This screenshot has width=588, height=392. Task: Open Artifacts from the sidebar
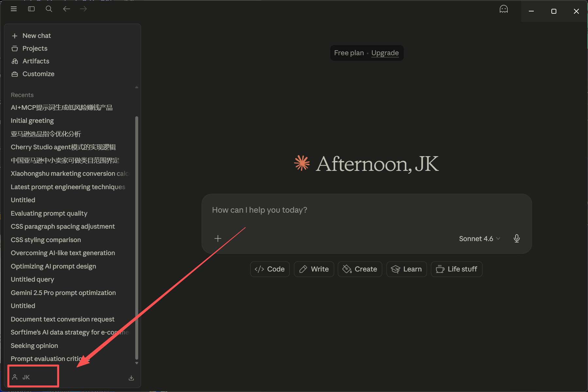[36, 61]
